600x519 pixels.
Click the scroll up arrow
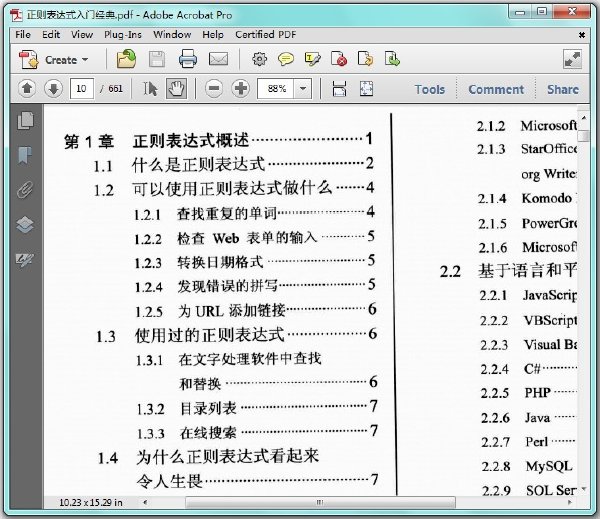tap(584, 117)
